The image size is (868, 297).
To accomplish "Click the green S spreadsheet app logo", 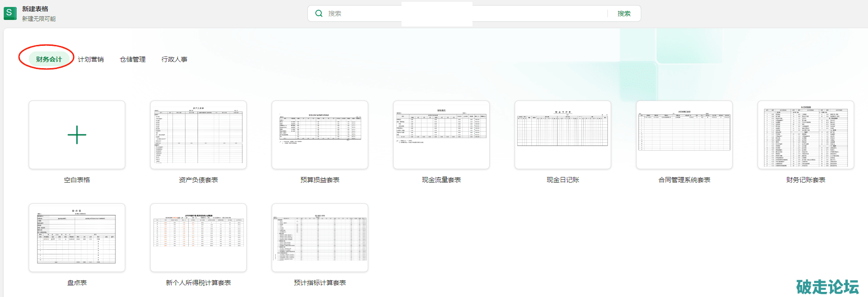I will [10, 13].
